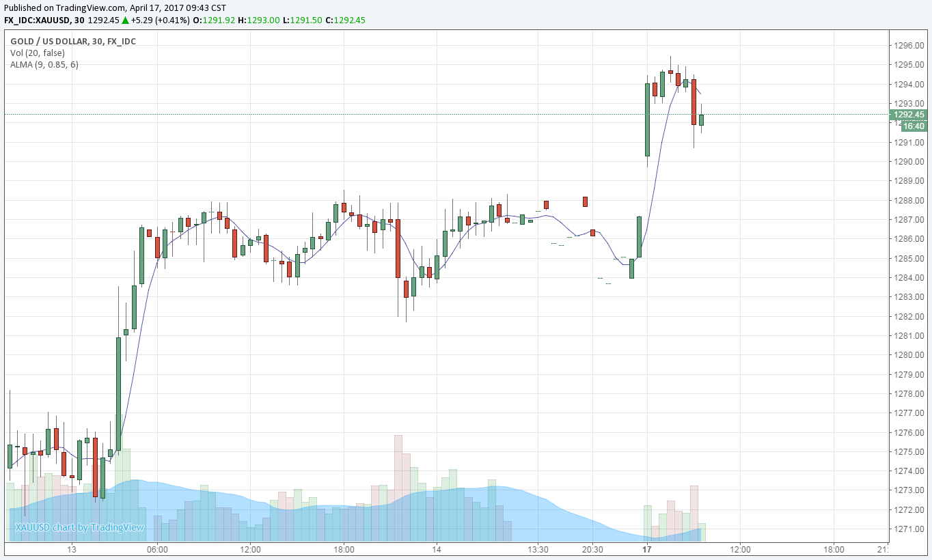Screen dimensions: 932x560
Task: Click the low value L:1291.50
Action: [302, 20]
